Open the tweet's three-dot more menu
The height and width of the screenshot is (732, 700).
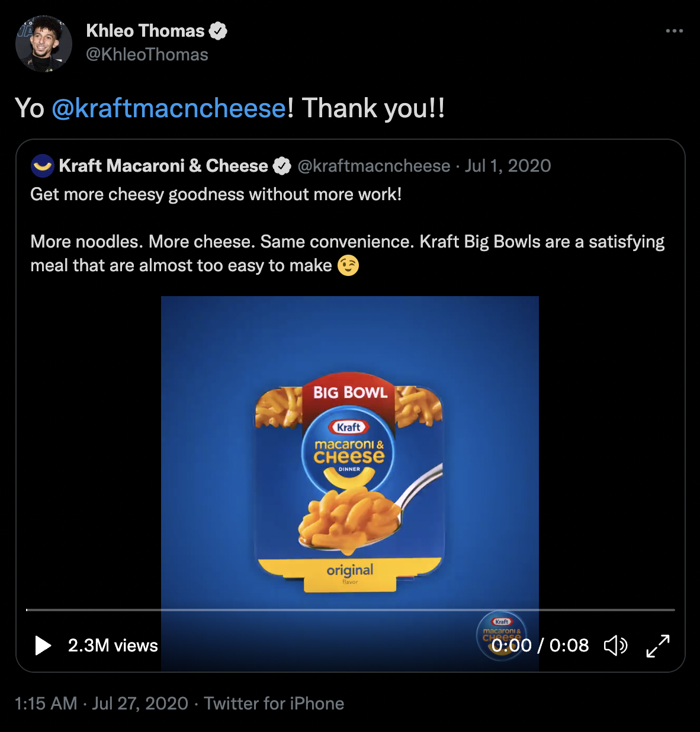tap(674, 31)
